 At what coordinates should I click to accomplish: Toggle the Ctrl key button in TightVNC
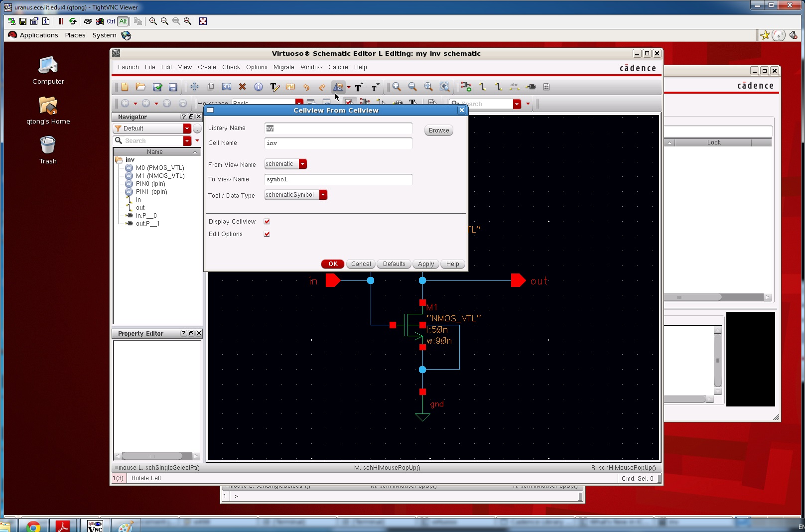(x=111, y=21)
